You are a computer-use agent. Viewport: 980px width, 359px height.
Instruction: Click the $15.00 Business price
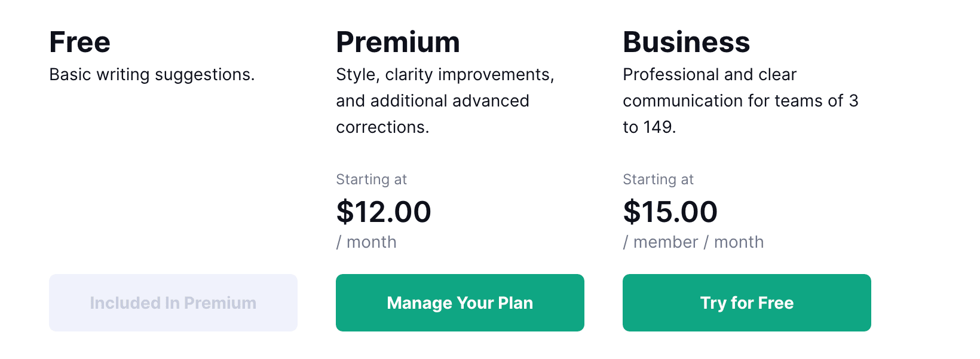tap(670, 212)
